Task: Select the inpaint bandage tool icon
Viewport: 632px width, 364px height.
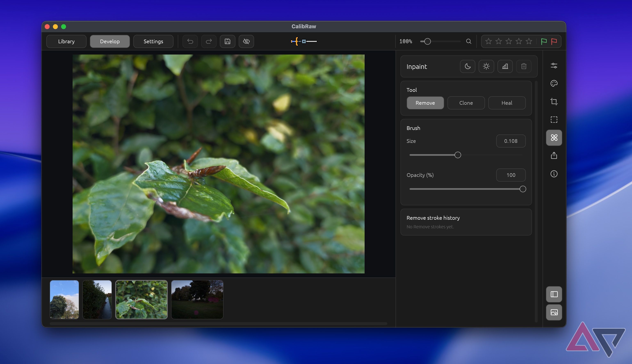Action: [x=554, y=138]
